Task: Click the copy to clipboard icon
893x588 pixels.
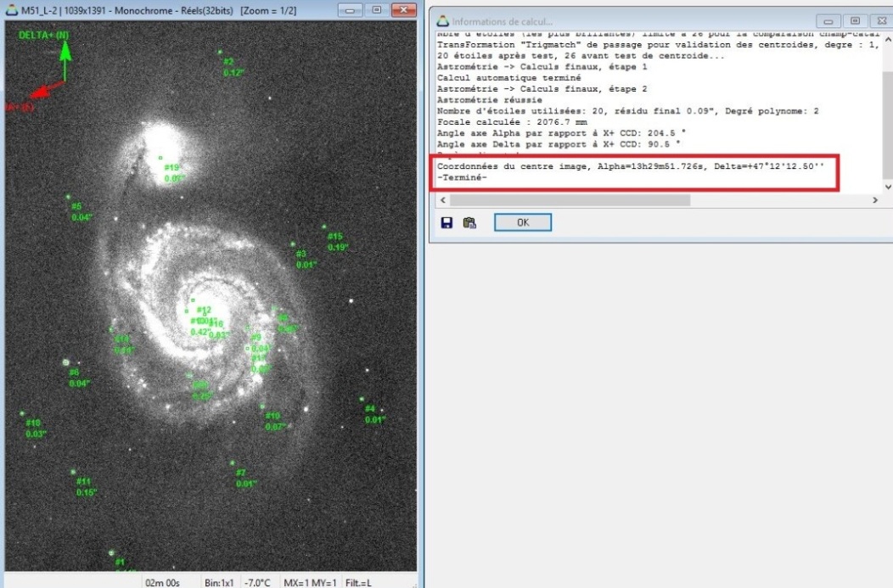Action: 469,222
